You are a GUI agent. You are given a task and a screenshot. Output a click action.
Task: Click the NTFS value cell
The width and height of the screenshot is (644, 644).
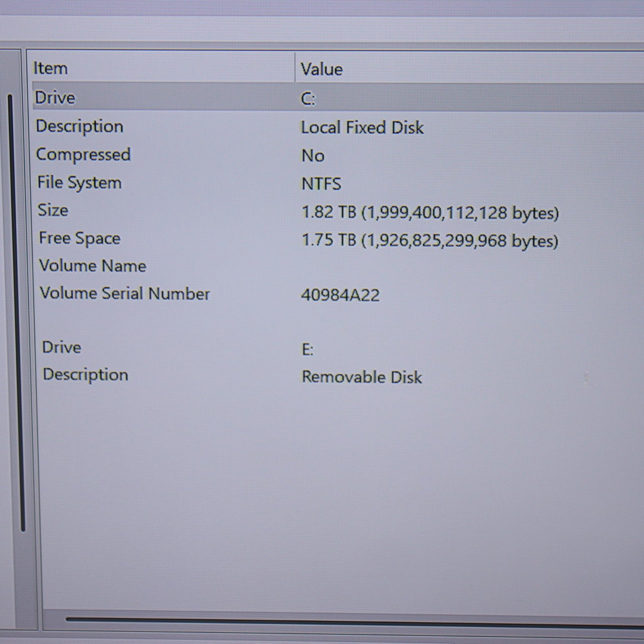pos(321,184)
